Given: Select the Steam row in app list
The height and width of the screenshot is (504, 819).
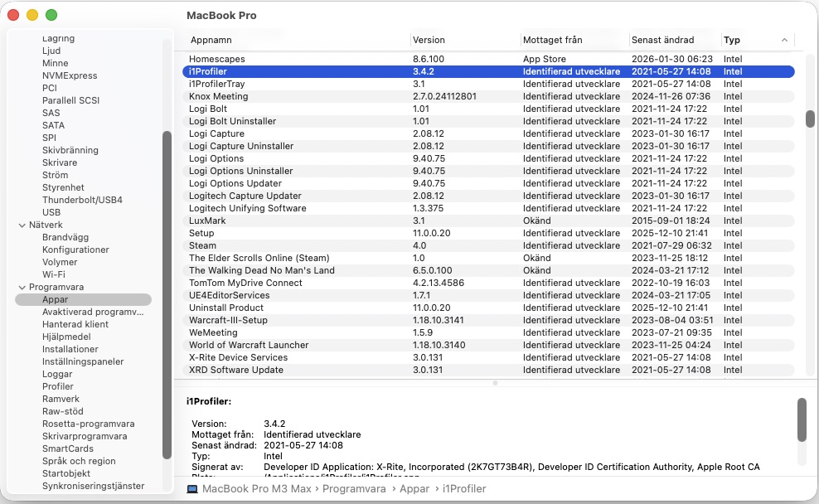Looking at the screenshot, I should click(x=202, y=245).
